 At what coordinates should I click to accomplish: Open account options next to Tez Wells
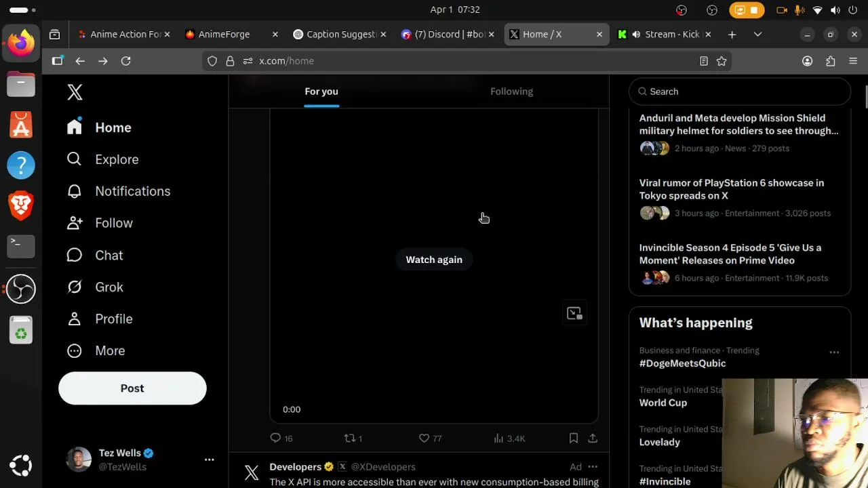(209, 460)
